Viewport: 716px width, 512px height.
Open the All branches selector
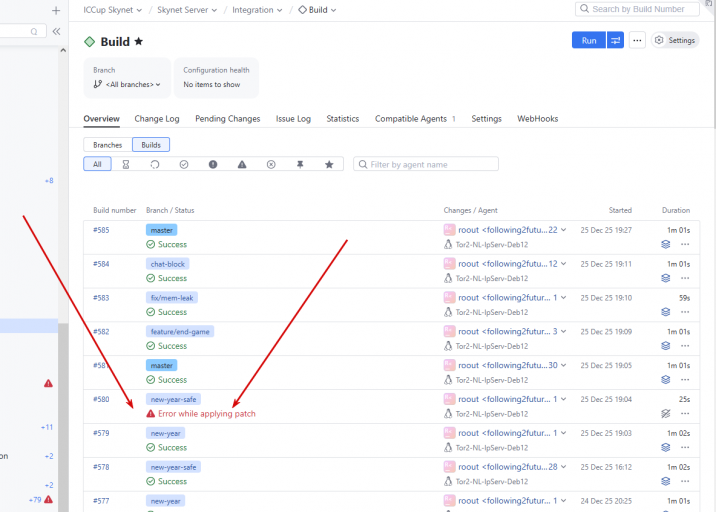coord(127,84)
